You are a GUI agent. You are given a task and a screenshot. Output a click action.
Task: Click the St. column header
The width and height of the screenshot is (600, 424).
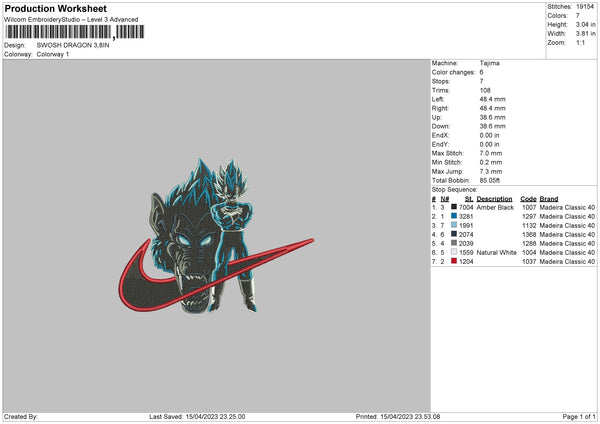click(x=469, y=199)
